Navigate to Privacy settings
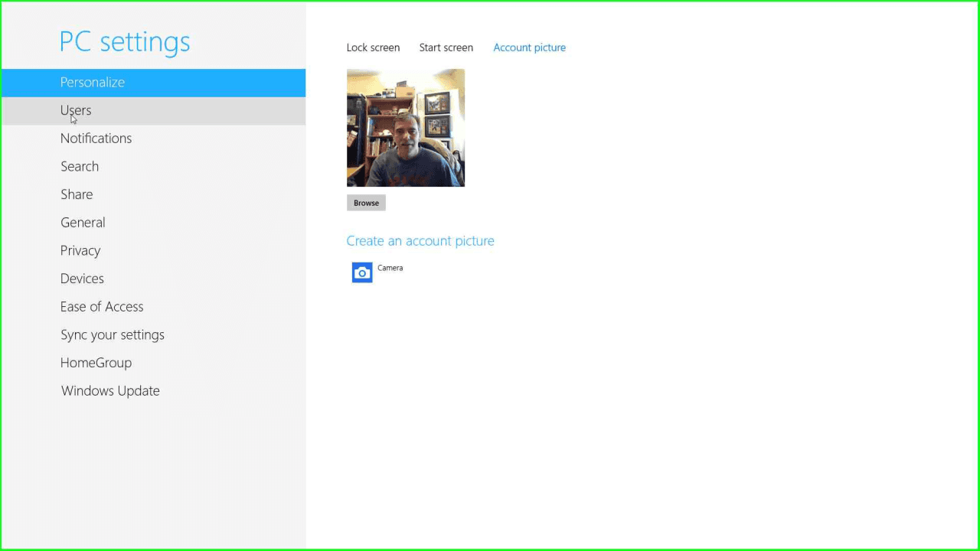 coord(80,251)
